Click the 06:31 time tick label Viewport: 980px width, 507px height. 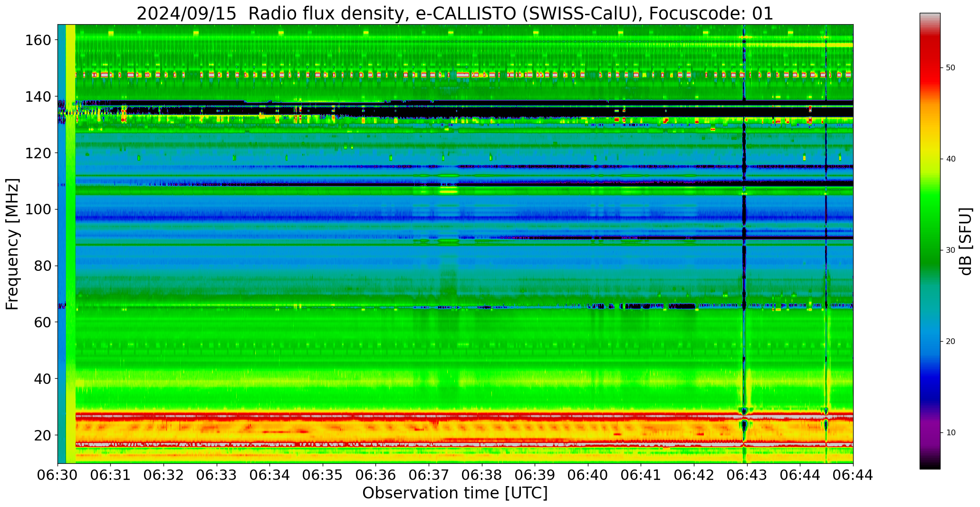(x=111, y=475)
